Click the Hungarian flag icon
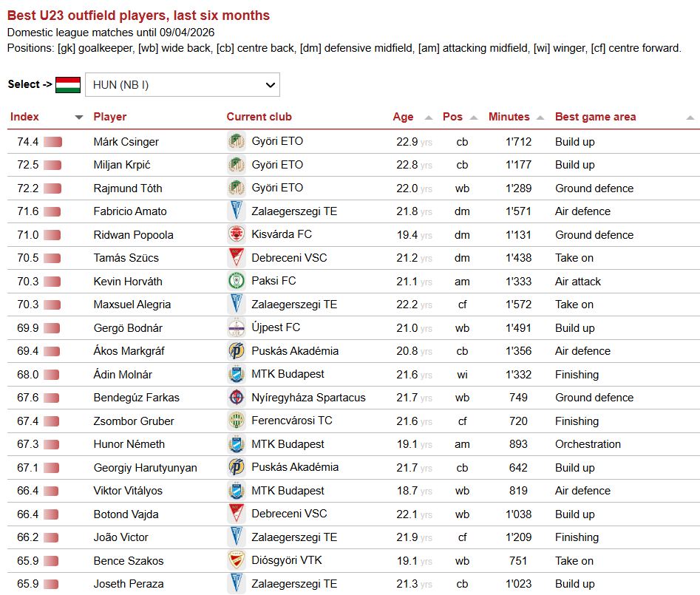700x595 pixels. click(x=68, y=84)
